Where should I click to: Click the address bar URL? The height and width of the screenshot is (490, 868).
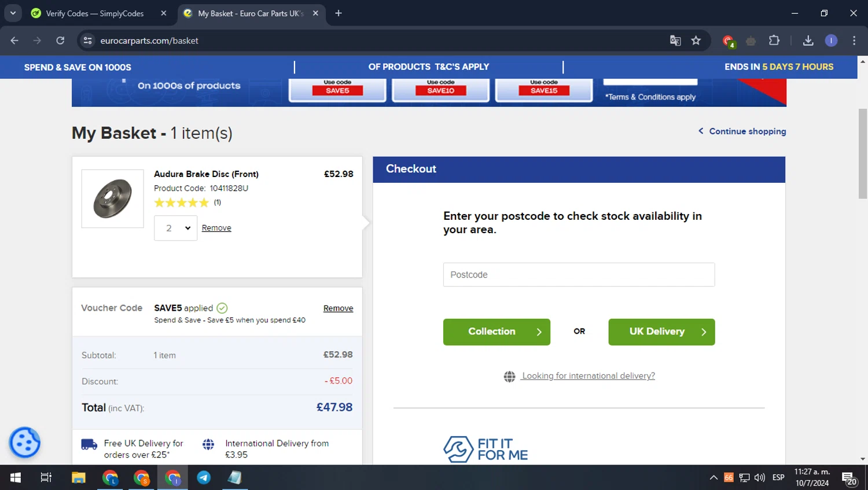pos(149,40)
